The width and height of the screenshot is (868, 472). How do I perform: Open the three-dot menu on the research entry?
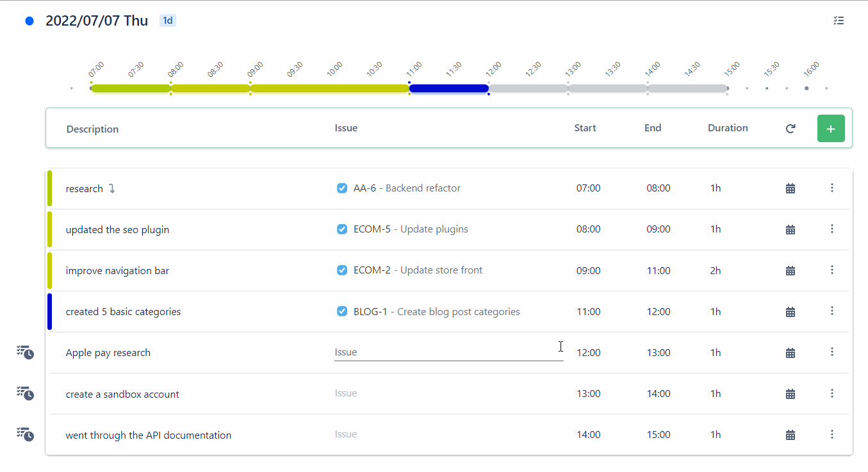pyautogui.click(x=832, y=188)
